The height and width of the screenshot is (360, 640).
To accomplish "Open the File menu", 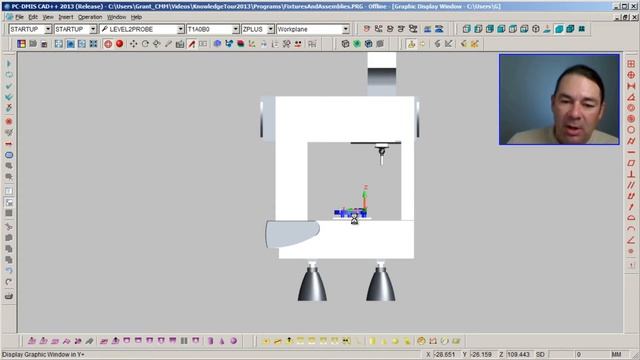I will click(x=19, y=17).
